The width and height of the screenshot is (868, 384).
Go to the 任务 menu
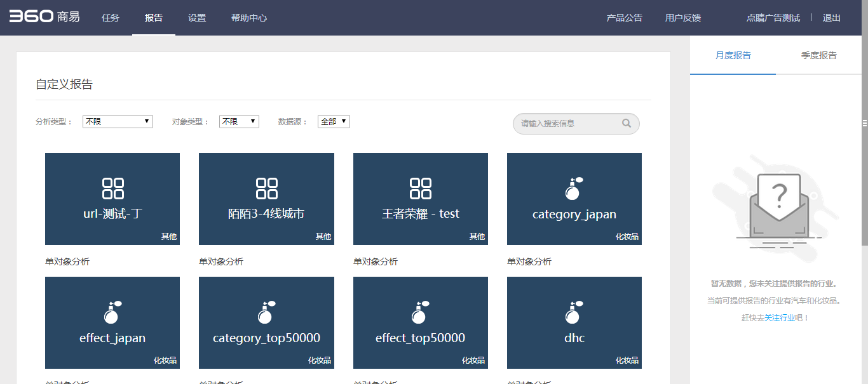click(x=111, y=18)
